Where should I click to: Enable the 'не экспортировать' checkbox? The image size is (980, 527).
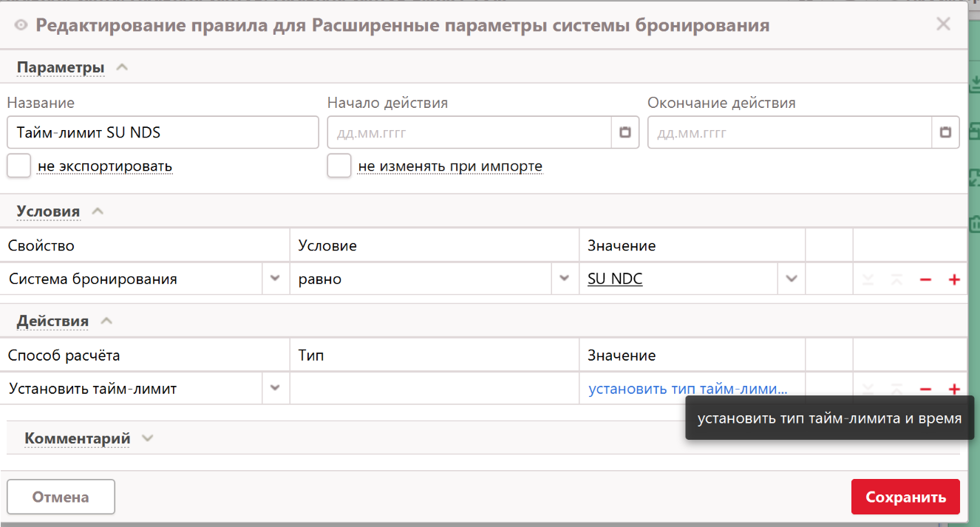(18, 166)
